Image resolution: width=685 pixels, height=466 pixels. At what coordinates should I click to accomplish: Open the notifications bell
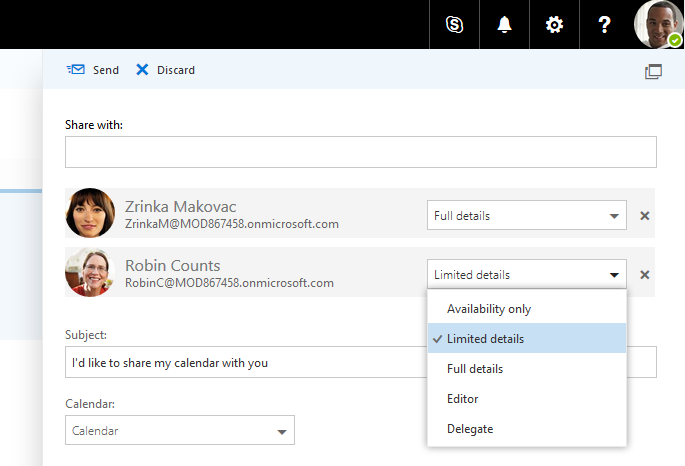click(505, 24)
